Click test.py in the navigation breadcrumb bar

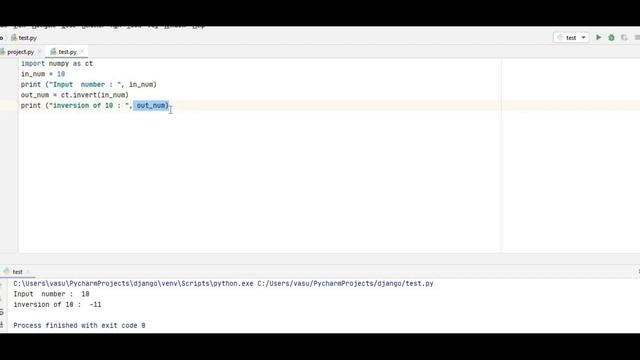(24, 38)
